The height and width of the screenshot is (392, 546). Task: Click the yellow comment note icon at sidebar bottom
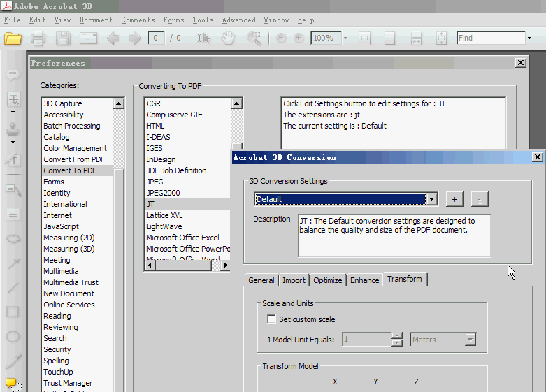[13, 384]
